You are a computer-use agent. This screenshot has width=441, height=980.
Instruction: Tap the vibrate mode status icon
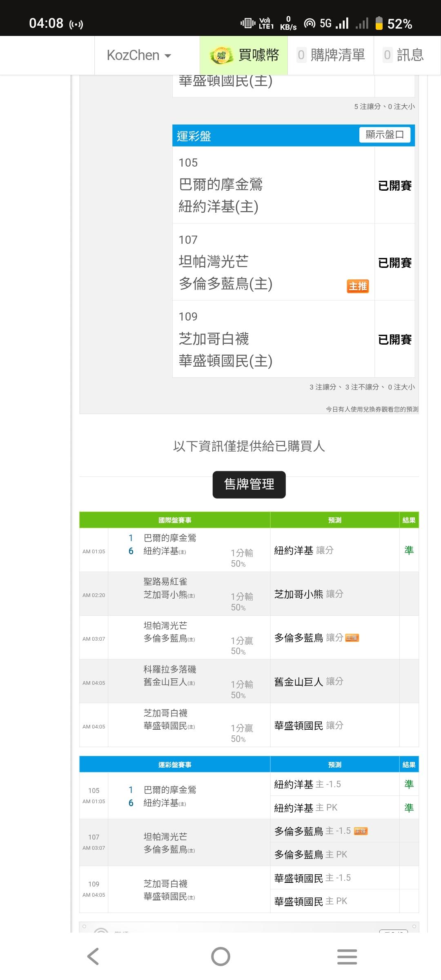click(x=248, y=23)
